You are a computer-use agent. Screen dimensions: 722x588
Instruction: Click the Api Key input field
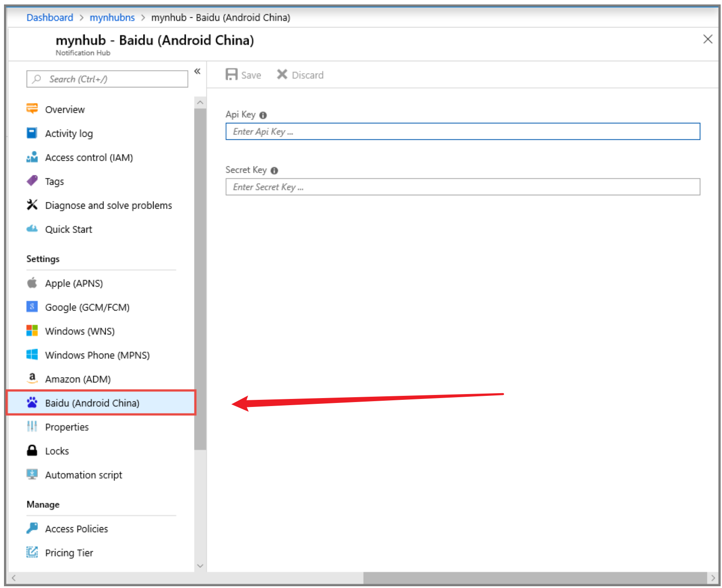[x=462, y=132]
